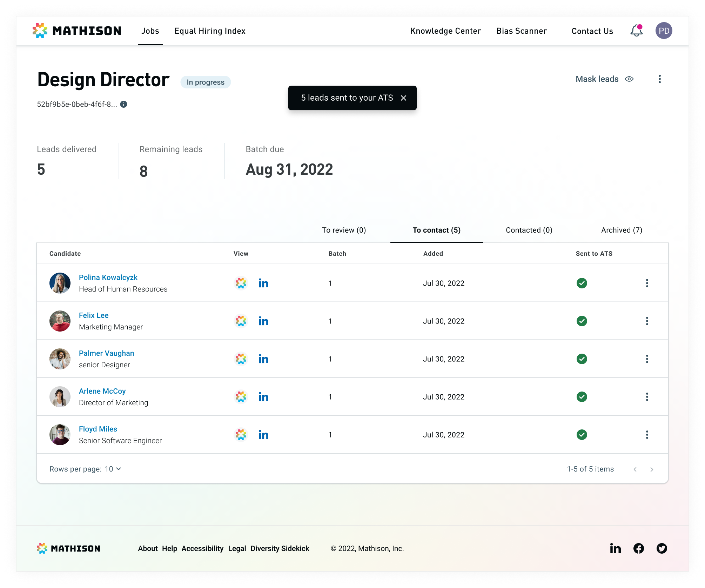The width and height of the screenshot is (705, 588).
Task: Open Floyd Miles' LinkedIn icon
Action: (263, 435)
